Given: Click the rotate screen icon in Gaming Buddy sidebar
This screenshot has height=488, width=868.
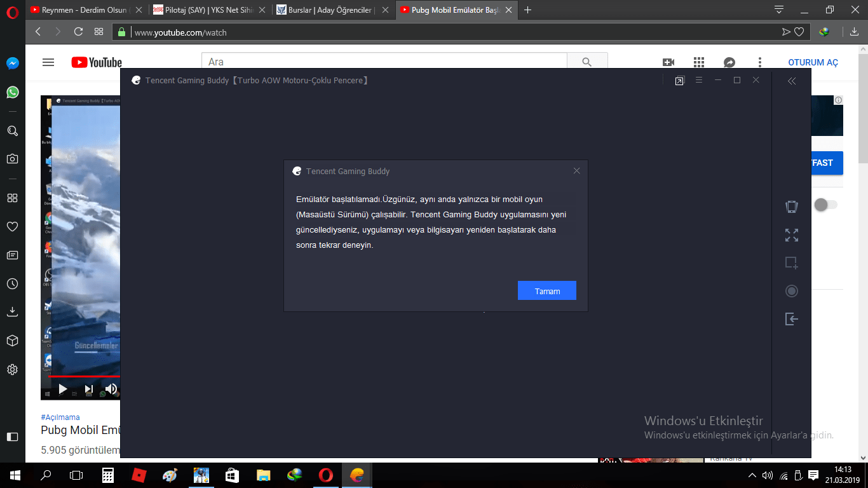Looking at the screenshot, I should tap(791, 207).
